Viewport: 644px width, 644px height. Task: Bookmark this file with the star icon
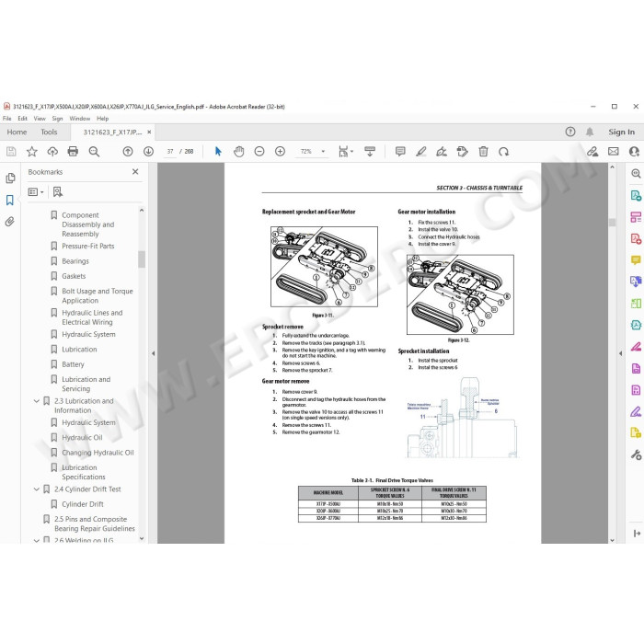[31, 152]
